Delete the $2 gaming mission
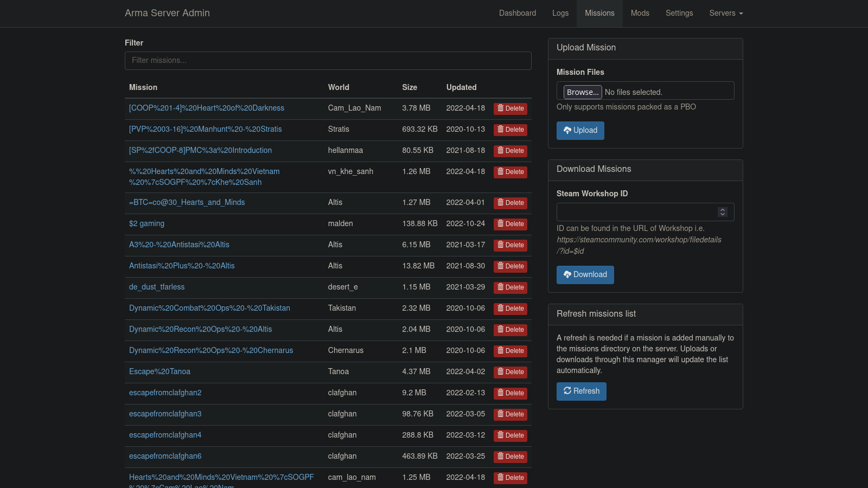The image size is (868, 488). click(510, 224)
